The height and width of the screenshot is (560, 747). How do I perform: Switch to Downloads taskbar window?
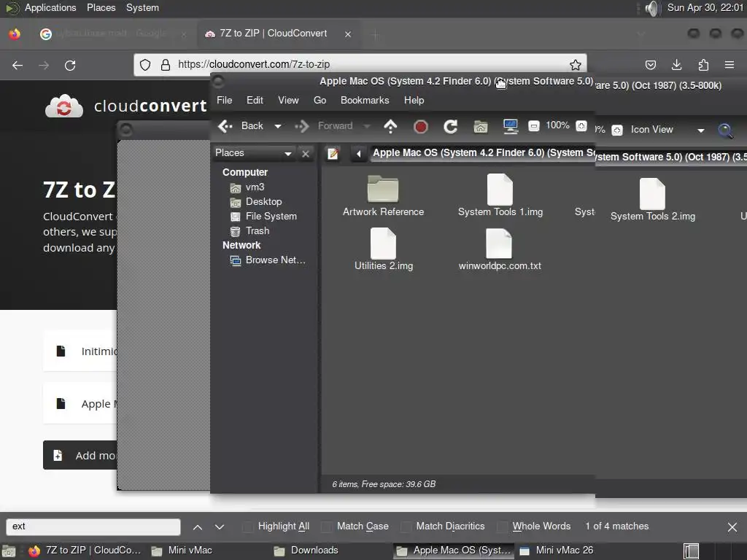tap(307, 551)
